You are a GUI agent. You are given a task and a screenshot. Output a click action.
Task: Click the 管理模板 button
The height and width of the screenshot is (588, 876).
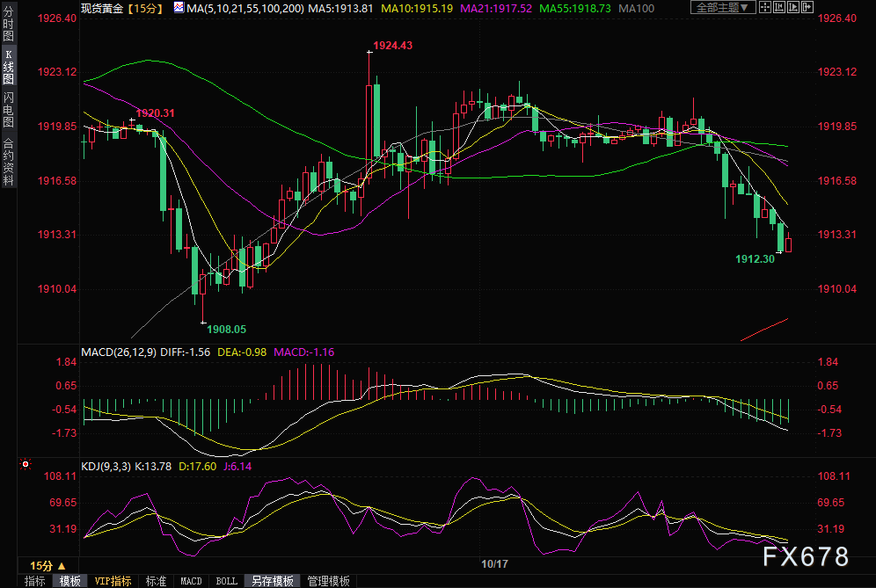pos(329,581)
